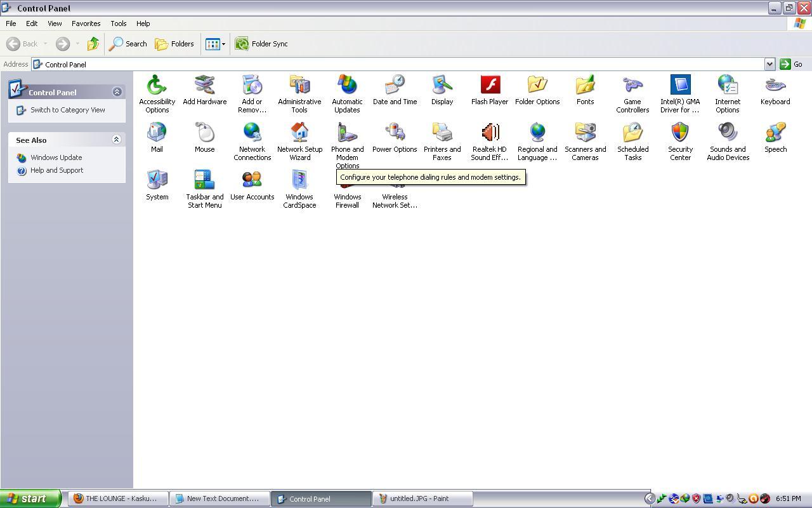Click the Search toolbar button
The image size is (812, 508).
[x=128, y=44]
